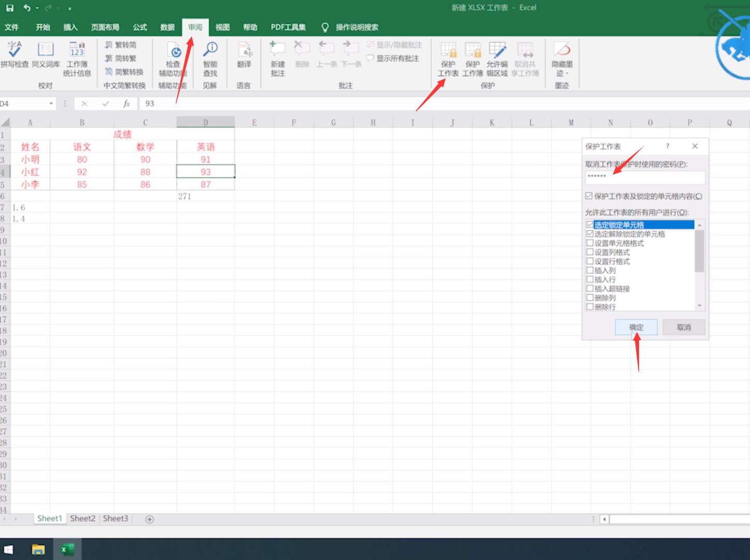Convert Simplified to Traditional (简转繁)
The width and height of the screenshot is (750, 560).
[x=121, y=58]
